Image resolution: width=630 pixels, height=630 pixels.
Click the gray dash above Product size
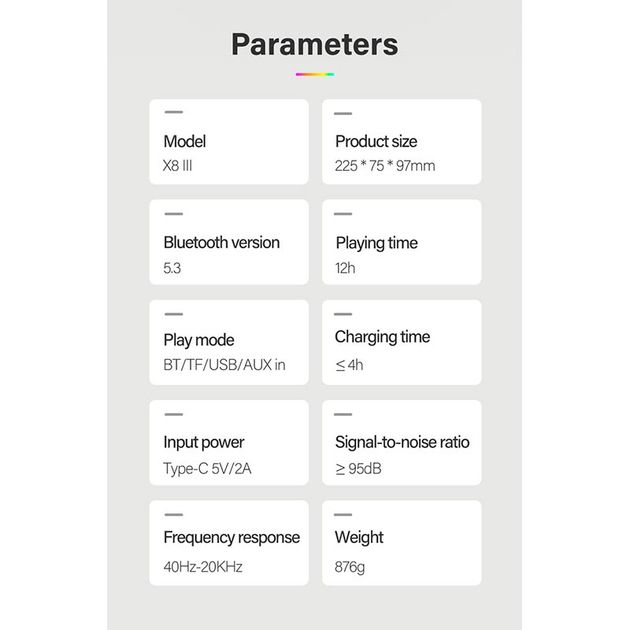[343, 114]
